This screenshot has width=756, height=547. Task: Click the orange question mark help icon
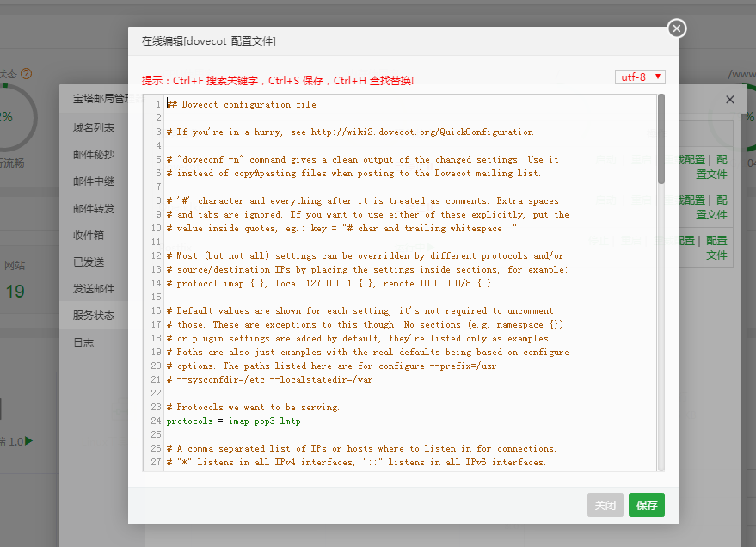(x=27, y=74)
